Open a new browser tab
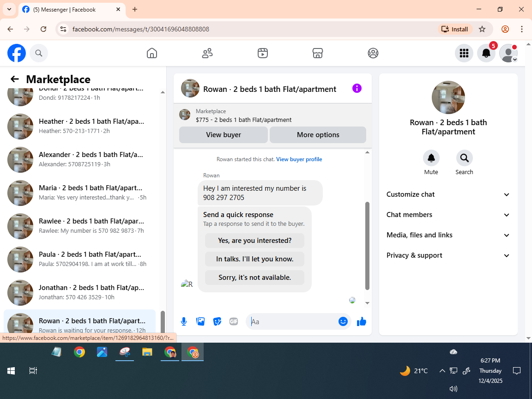532x399 pixels. click(135, 10)
